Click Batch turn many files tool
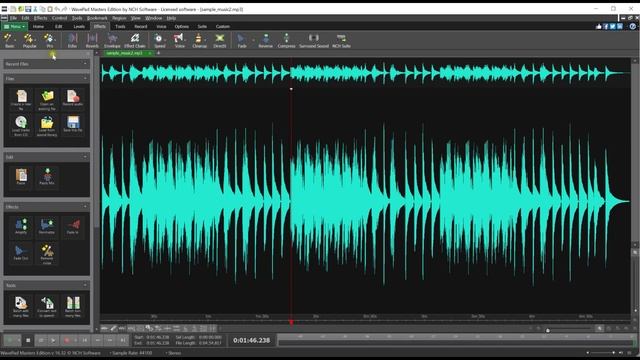Viewport: 640px width, 360px height. click(73, 306)
